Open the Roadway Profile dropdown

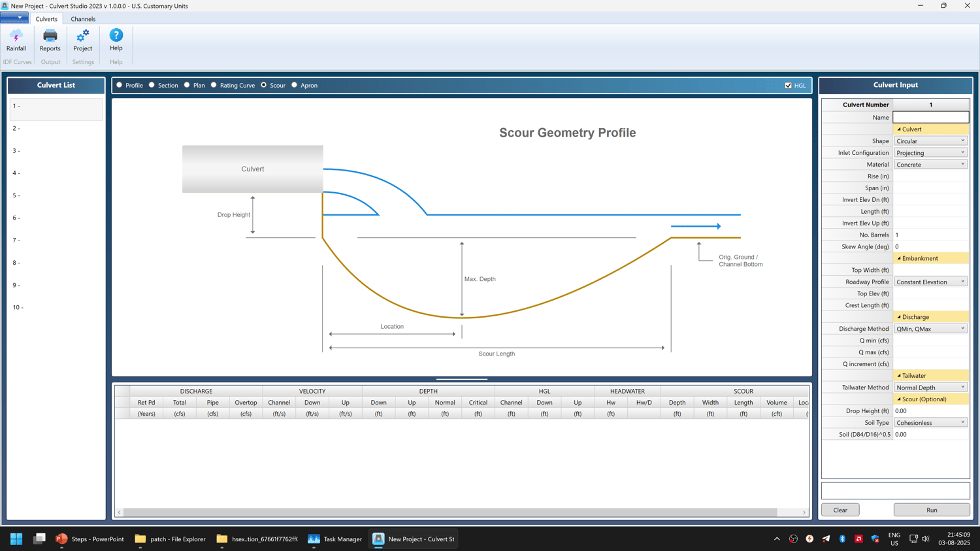(930, 282)
